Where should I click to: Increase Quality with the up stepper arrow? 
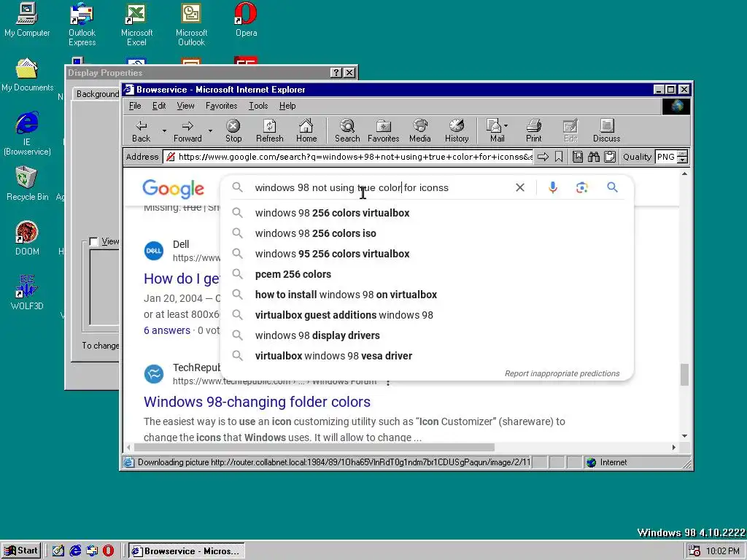[683, 153]
